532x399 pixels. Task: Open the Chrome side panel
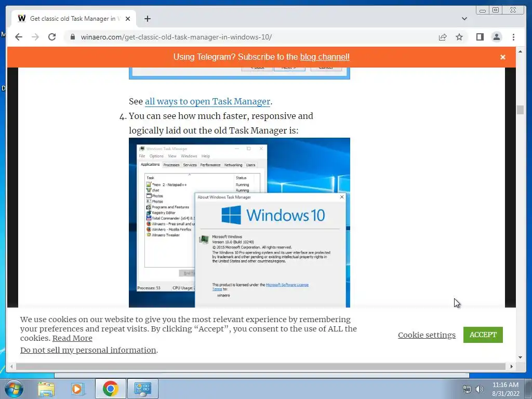(x=480, y=37)
